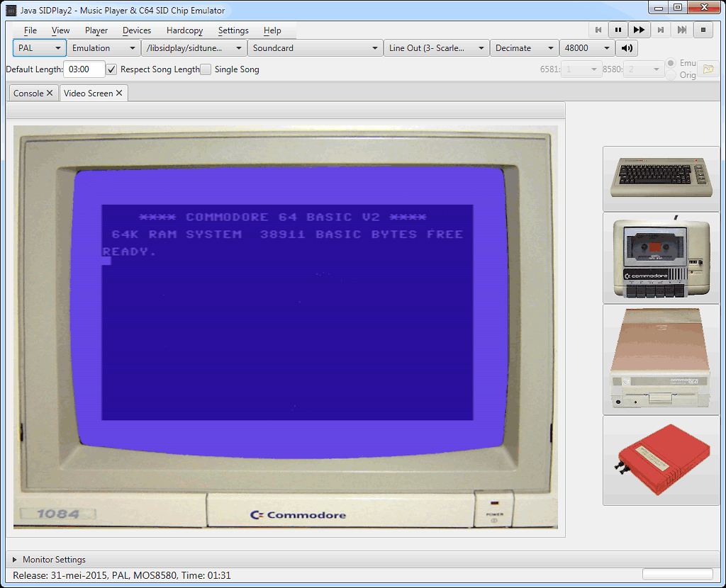Open the PAL video standard dropdown
This screenshot has width=726, height=588.
click(40, 48)
